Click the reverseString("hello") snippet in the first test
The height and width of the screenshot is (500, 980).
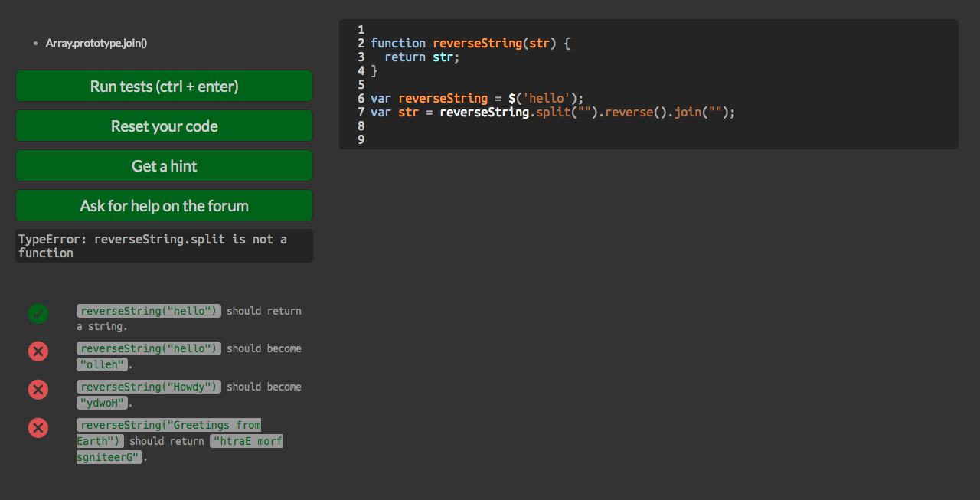tap(149, 311)
